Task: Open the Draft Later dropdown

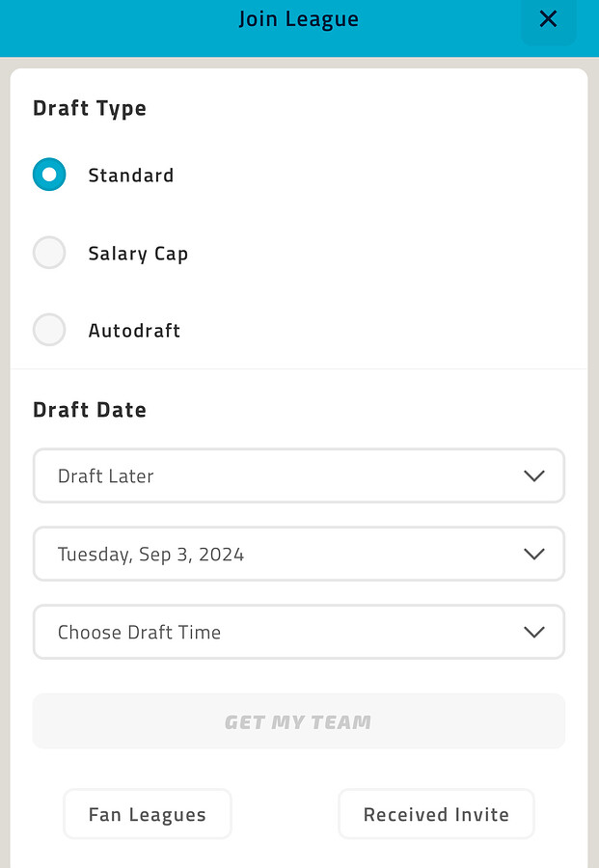Action: click(x=299, y=476)
